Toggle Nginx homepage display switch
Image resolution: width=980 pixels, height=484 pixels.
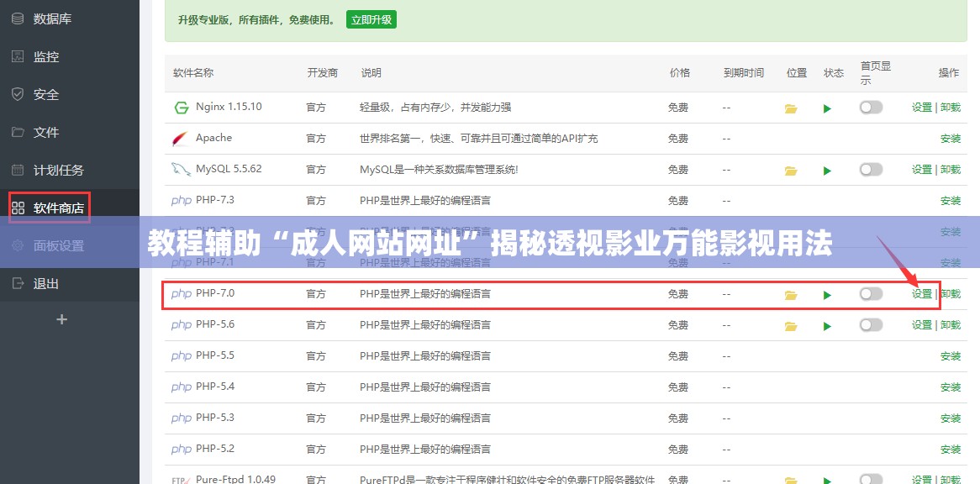click(872, 108)
